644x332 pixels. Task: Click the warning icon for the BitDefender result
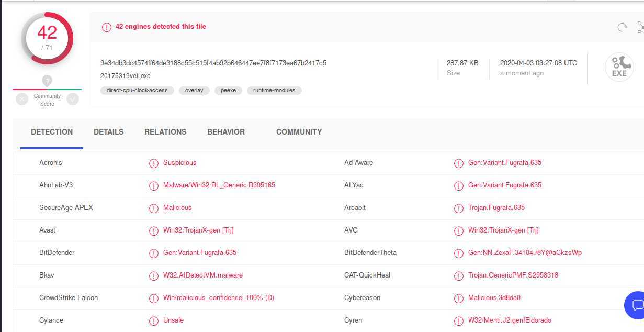point(154,253)
